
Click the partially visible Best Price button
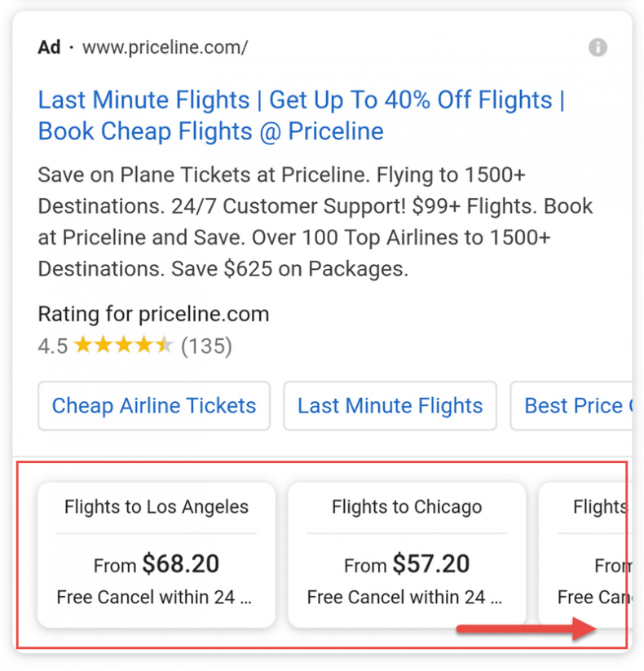(573, 405)
